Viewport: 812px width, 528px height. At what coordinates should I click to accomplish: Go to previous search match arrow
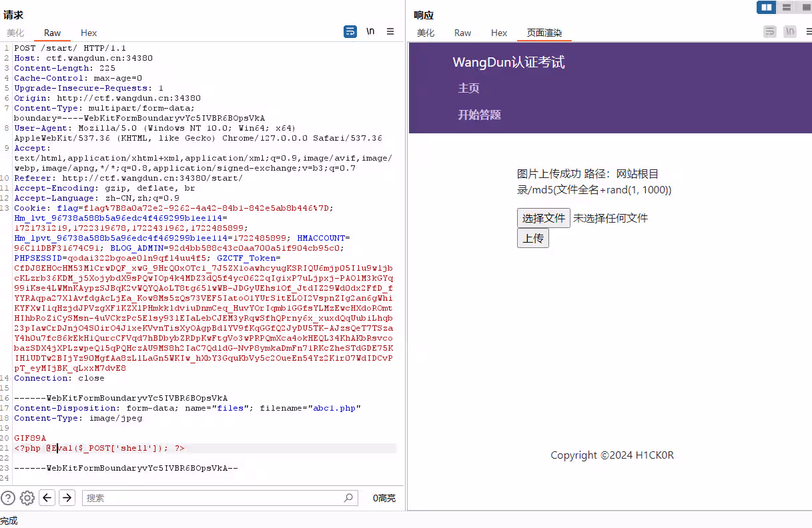47,497
